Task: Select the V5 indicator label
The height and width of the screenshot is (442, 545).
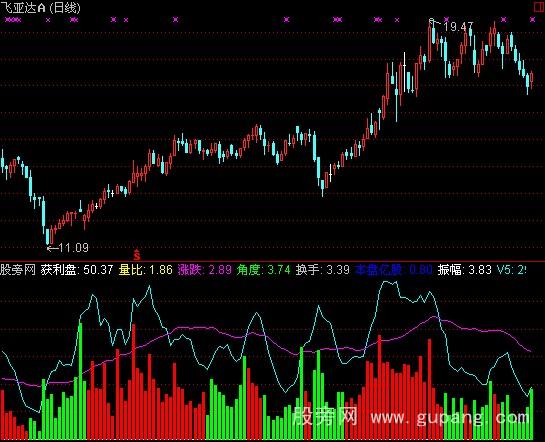Action: click(511, 270)
